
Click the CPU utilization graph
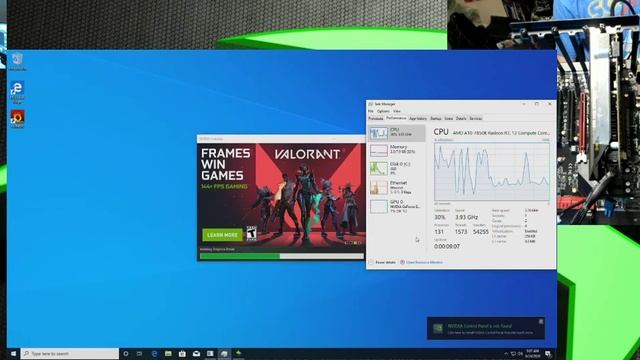(492, 171)
